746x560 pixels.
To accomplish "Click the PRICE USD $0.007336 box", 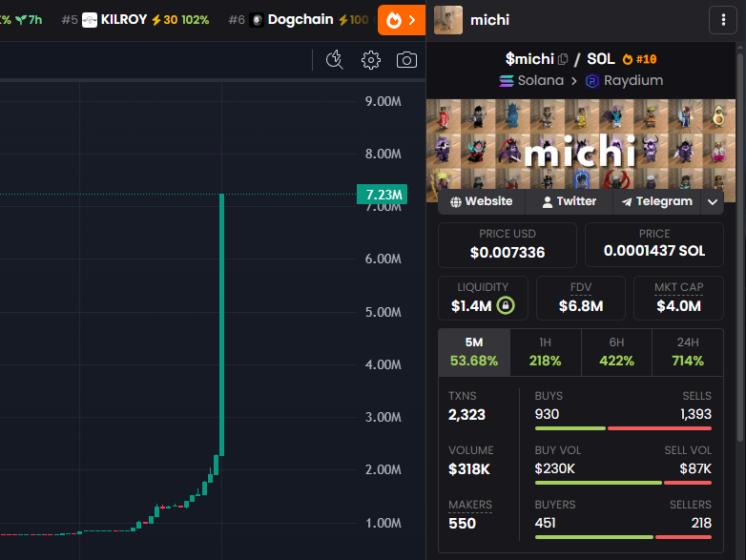I will pyautogui.click(x=508, y=245).
